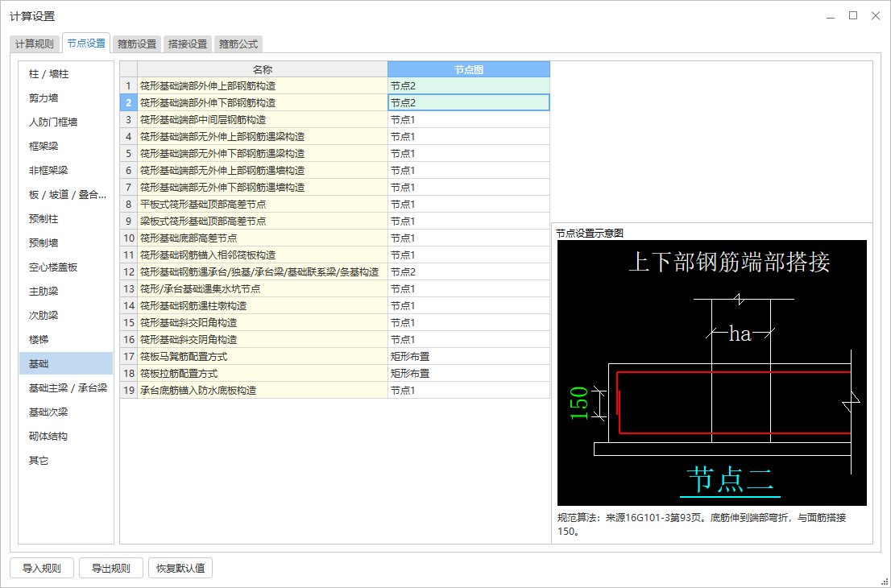
Task: Click the 节点二 diagram thumbnail
Action: coord(712,373)
